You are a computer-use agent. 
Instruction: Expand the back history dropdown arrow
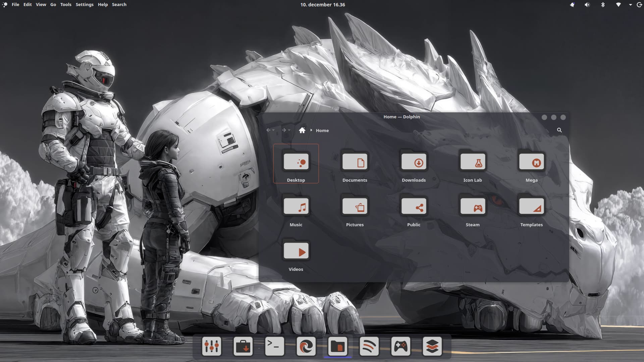(x=274, y=130)
